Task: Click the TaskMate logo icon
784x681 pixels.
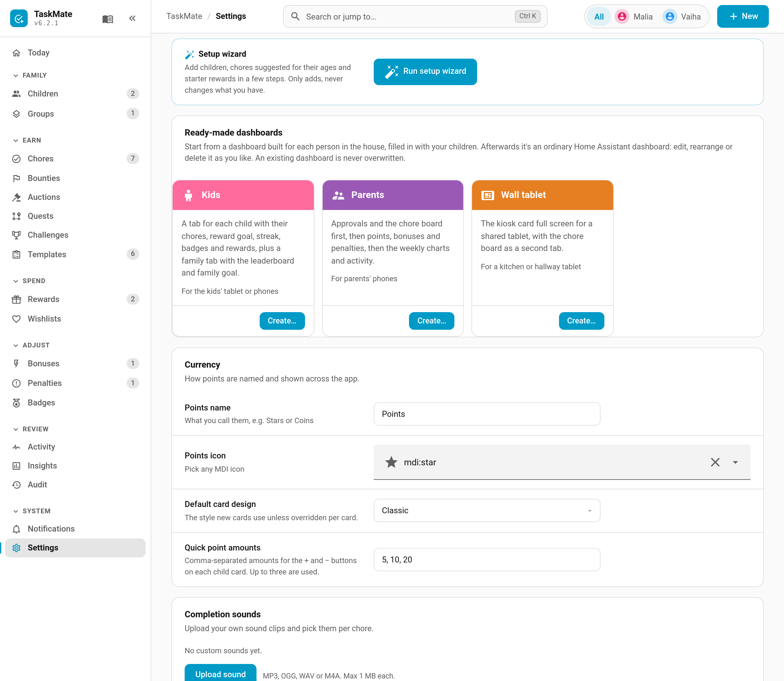Action: click(19, 18)
